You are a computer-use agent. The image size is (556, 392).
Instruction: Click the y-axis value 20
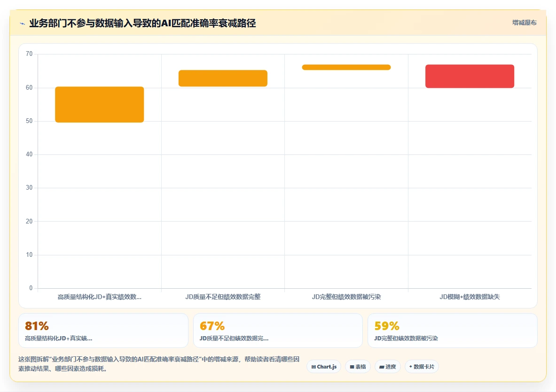click(x=29, y=221)
